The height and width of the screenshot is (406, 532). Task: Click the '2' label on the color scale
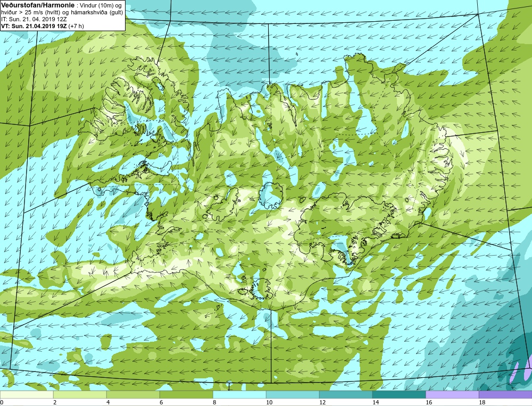tap(55, 403)
